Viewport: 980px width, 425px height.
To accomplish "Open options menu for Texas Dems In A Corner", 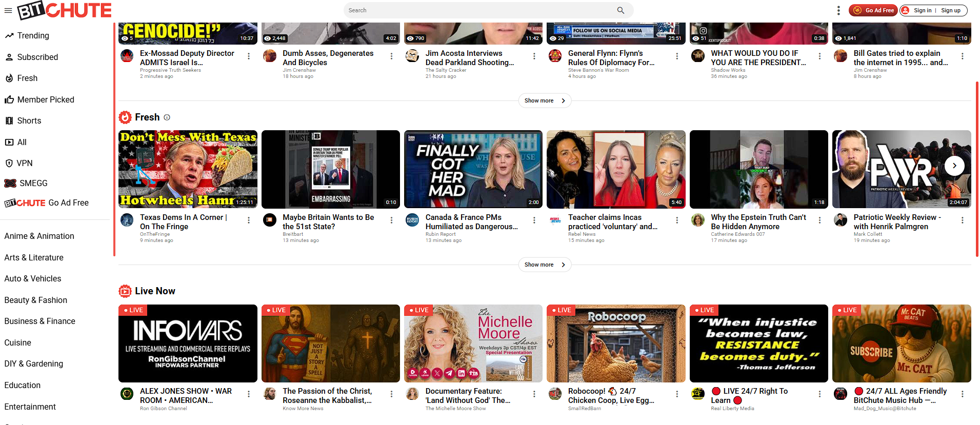I will tap(249, 220).
